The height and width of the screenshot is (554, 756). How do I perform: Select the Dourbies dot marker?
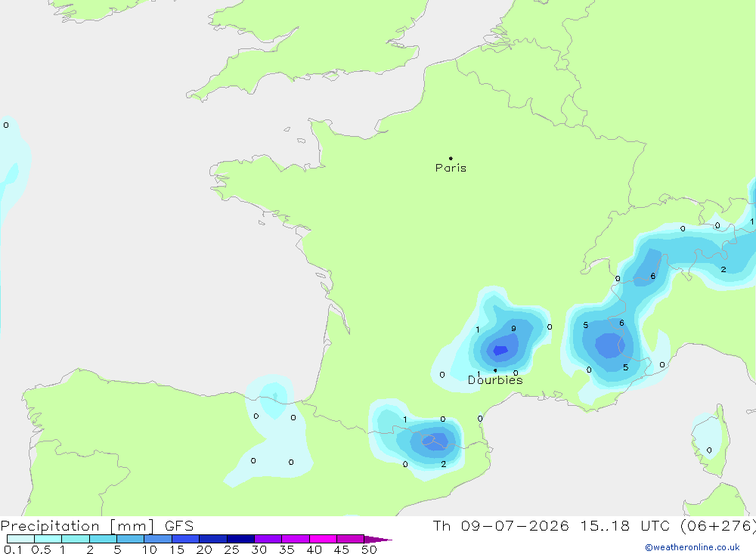495,370
